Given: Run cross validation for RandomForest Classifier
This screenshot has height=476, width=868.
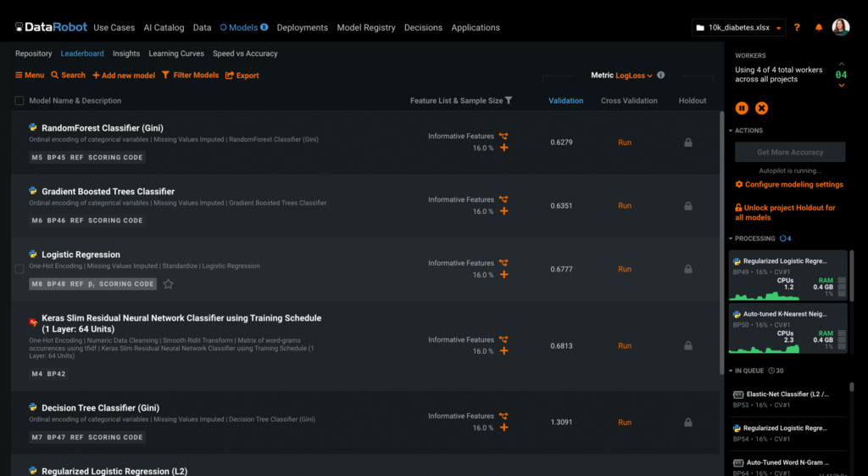Looking at the screenshot, I should click(625, 143).
